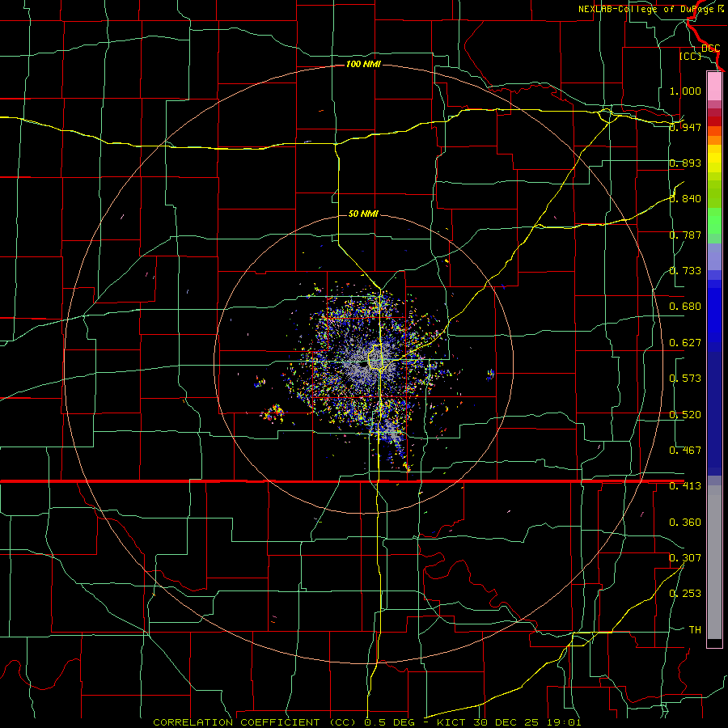Pick the bright green segment of the color bar
The image size is (728, 728).
[x=714, y=221]
